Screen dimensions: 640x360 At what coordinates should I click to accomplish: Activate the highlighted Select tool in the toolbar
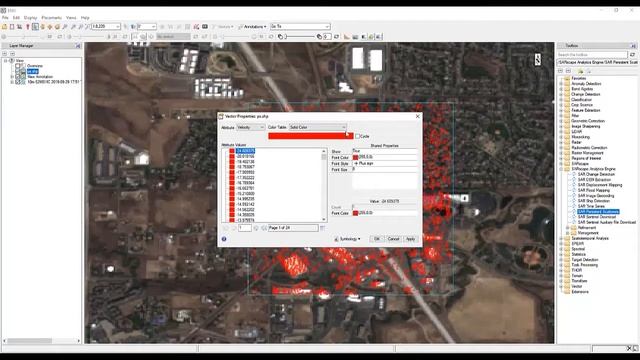pos(35,27)
